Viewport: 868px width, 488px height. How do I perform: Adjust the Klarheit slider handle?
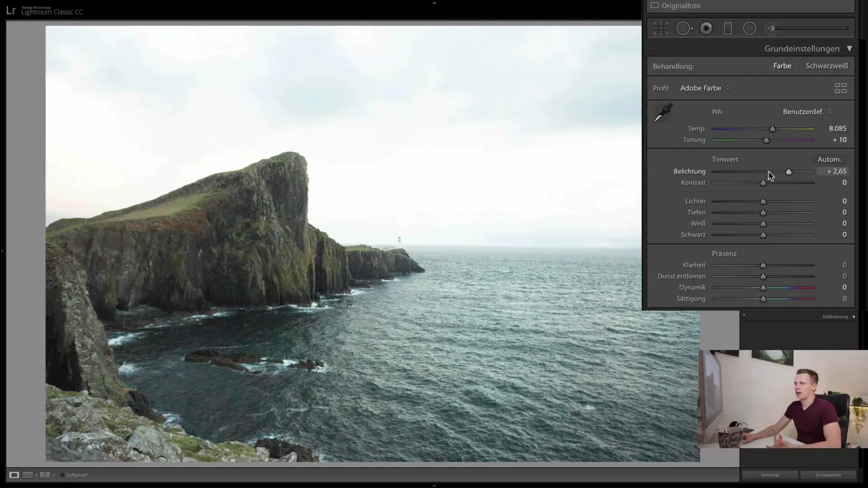763,266
